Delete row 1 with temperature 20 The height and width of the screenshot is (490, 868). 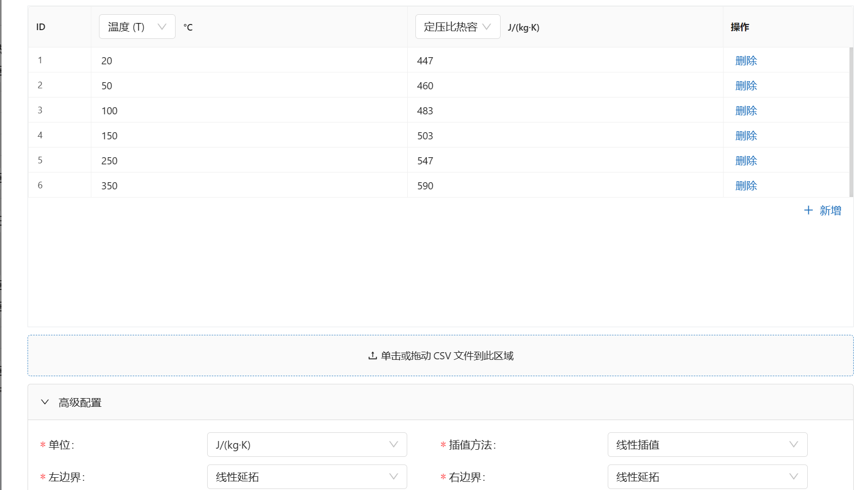point(746,60)
